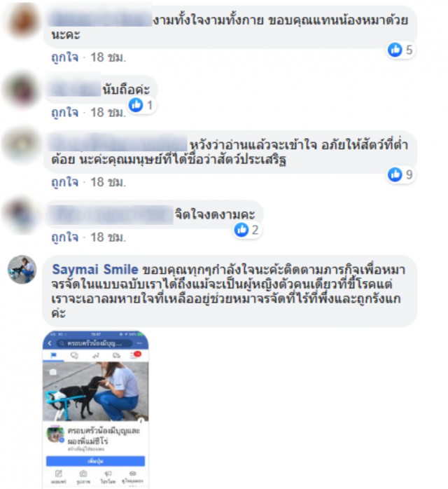Image resolution: width=448 pixels, height=489 pixels.
Task: Open the attached phone screenshot image
Action: click(x=96, y=409)
